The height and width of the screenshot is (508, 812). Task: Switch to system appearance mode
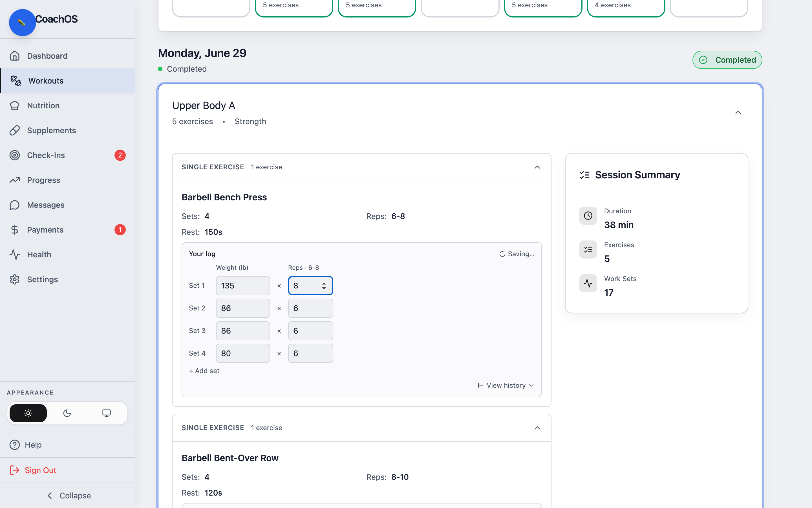pyautogui.click(x=106, y=413)
